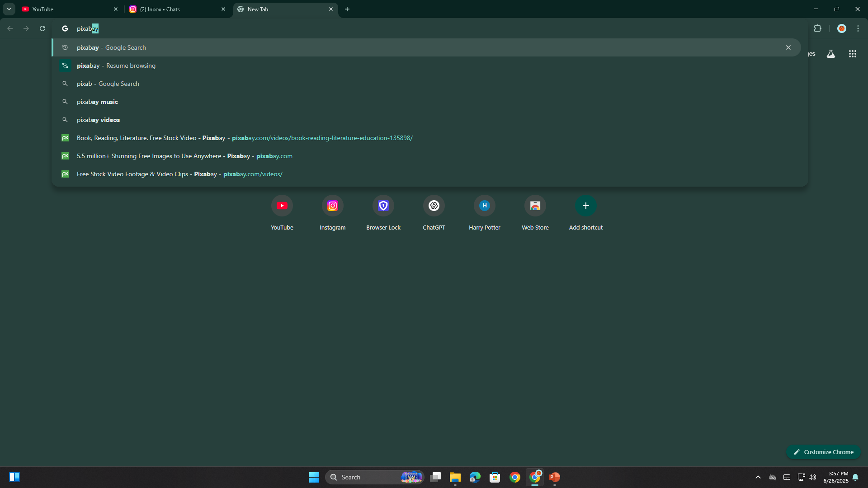Choose the 'pixabay music' suggestion
868x488 pixels.
[426, 102]
